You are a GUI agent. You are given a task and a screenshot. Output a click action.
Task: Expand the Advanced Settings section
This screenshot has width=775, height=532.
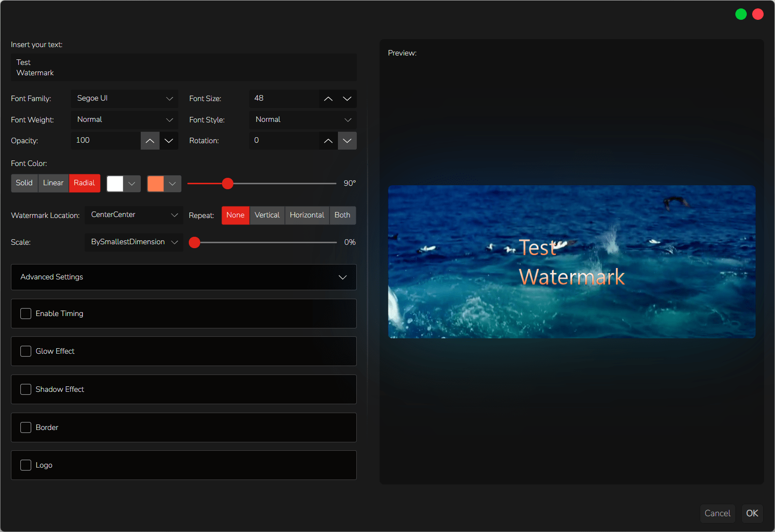[x=183, y=277]
